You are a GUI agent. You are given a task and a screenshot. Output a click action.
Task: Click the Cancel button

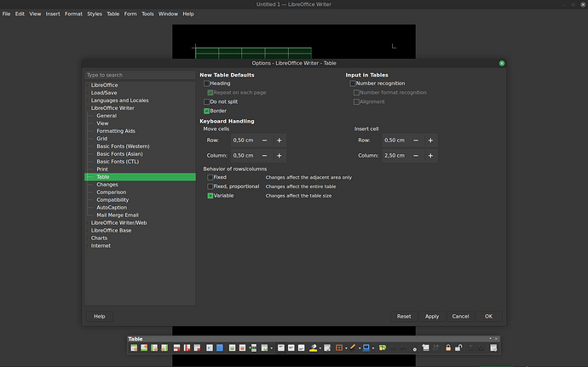coord(460,317)
